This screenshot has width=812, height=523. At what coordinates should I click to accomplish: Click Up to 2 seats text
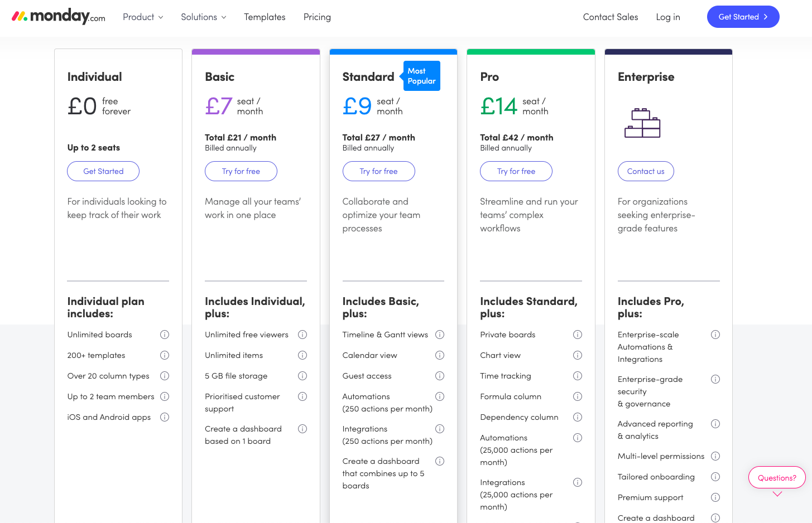pos(94,148)
